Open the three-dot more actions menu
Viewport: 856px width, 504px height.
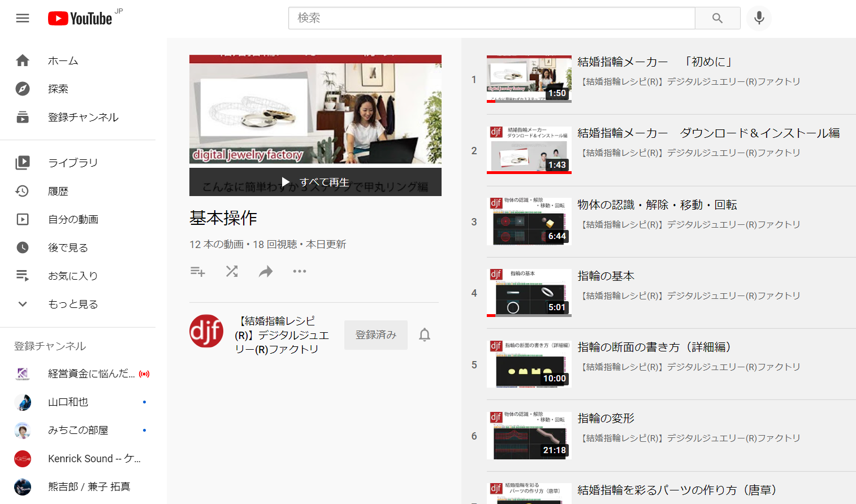pos(300,272)
